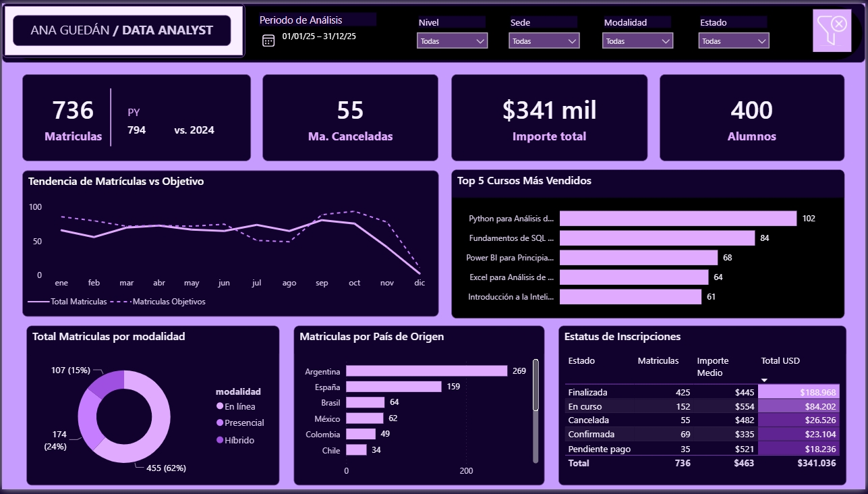
Task: Click the 55 Ma. Canceladas card
Action: (350, 118)
